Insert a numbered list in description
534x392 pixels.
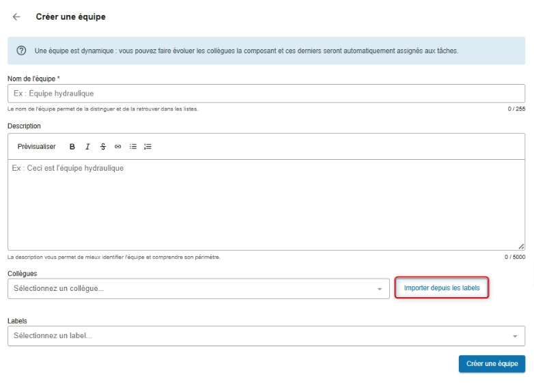tap(147, 146)
